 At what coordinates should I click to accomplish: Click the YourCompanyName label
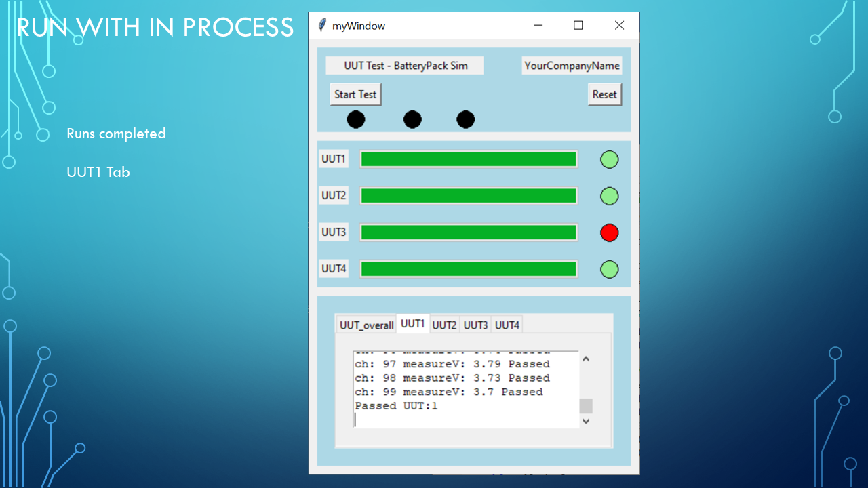[x=572, y=66]
